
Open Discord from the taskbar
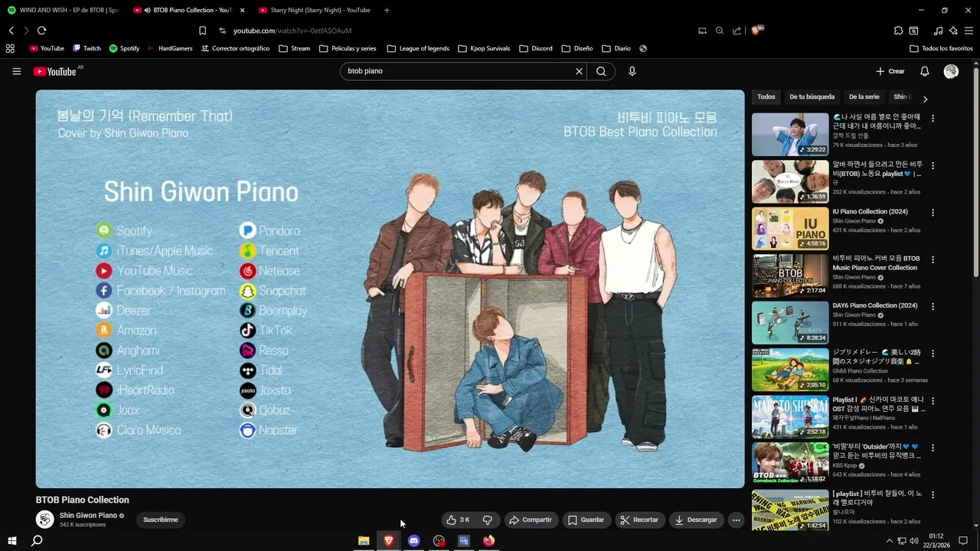pyautogui.click(x=413, y=541)
